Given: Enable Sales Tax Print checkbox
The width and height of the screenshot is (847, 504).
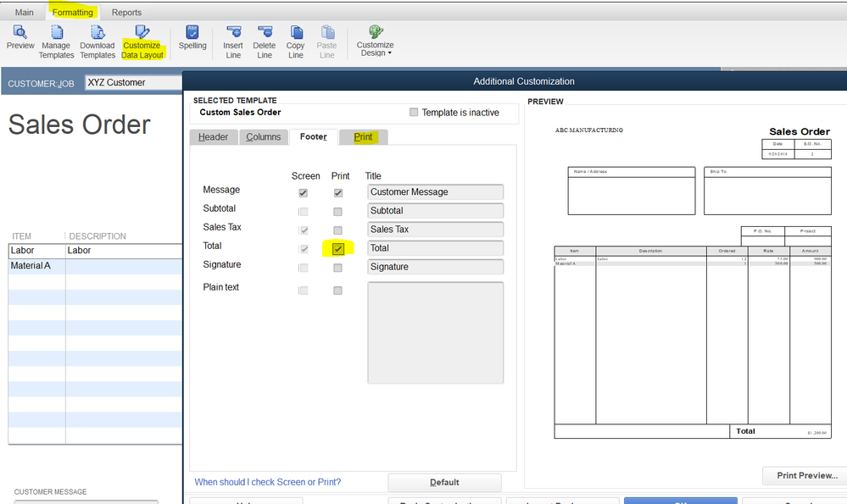Looking at the screenshot, I should click(337, 230).
